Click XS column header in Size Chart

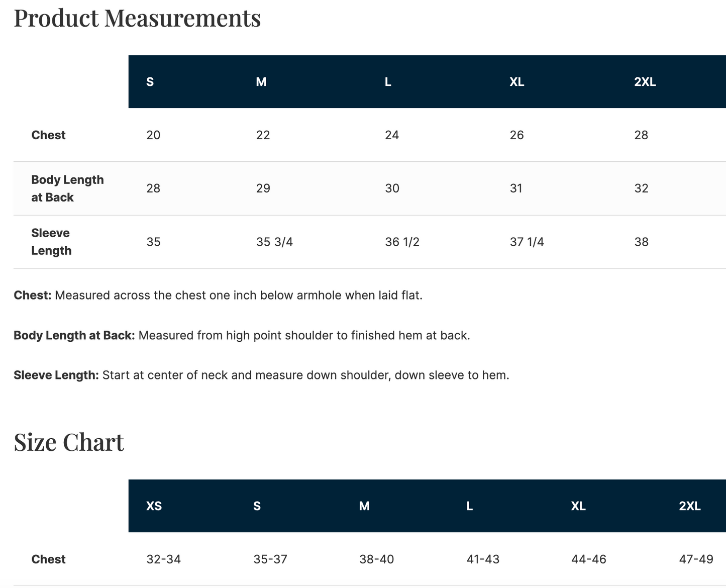154,506
